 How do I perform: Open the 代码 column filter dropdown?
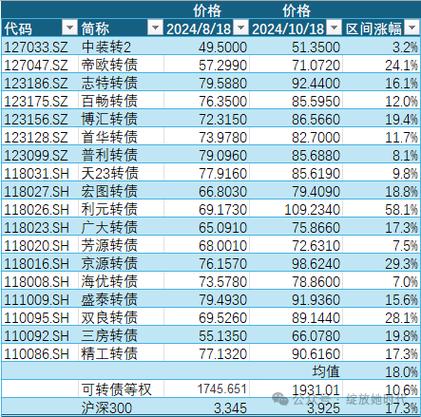(69, 28)
